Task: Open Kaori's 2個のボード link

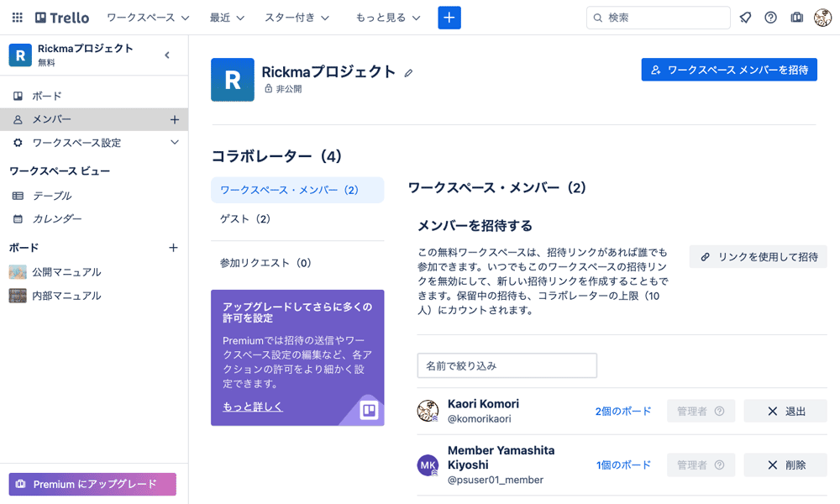Action: 623,411
